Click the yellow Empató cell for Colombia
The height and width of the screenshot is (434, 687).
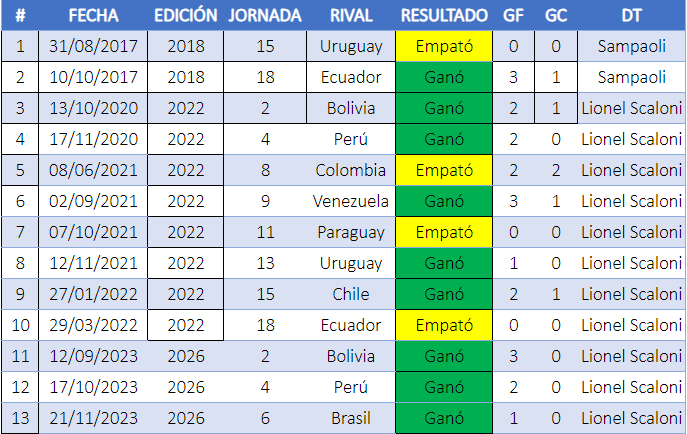pos(444,170)
